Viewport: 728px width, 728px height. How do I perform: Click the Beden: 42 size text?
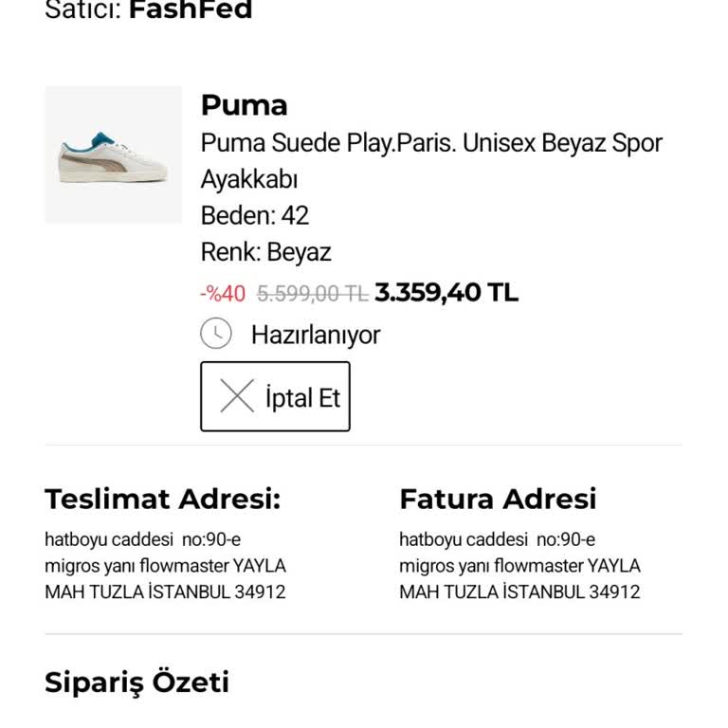pyautogui.click(x=254, y=215)
